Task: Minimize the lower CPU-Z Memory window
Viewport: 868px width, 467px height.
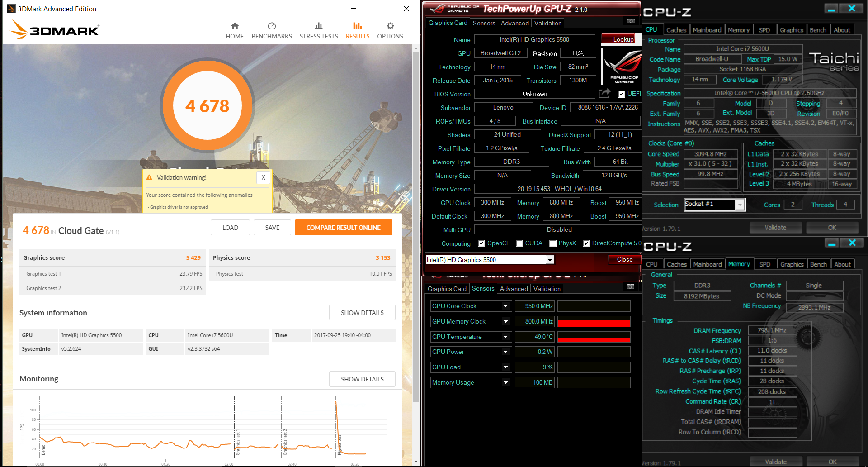Action: click(x=832, y=243)
